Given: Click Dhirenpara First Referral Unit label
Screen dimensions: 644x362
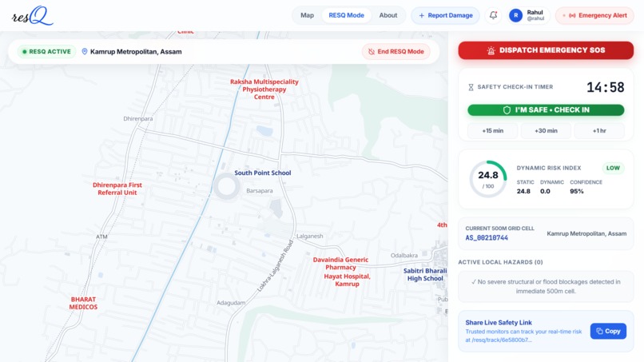Looking at the screenshot, I should [x=117, y=189].
